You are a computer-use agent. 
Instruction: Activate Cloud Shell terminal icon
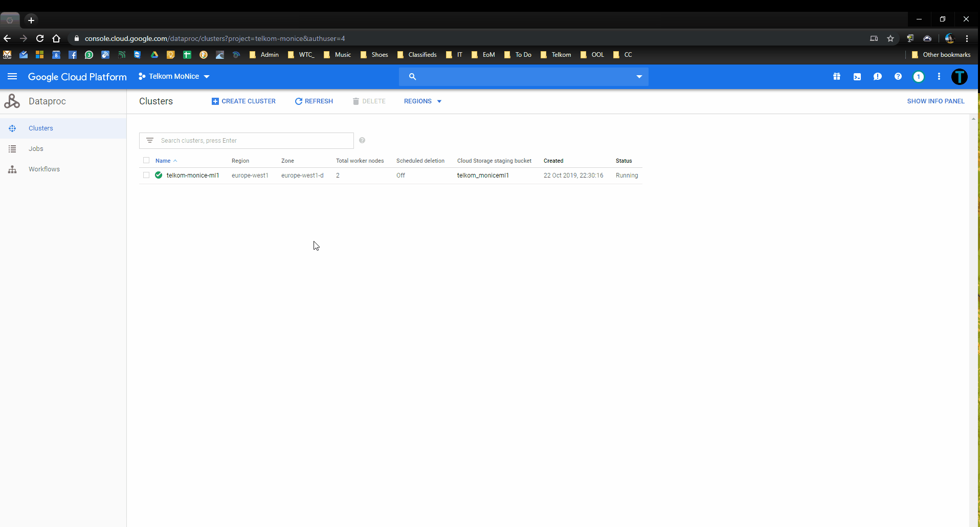pyautogui.click(x=857, y=77)
